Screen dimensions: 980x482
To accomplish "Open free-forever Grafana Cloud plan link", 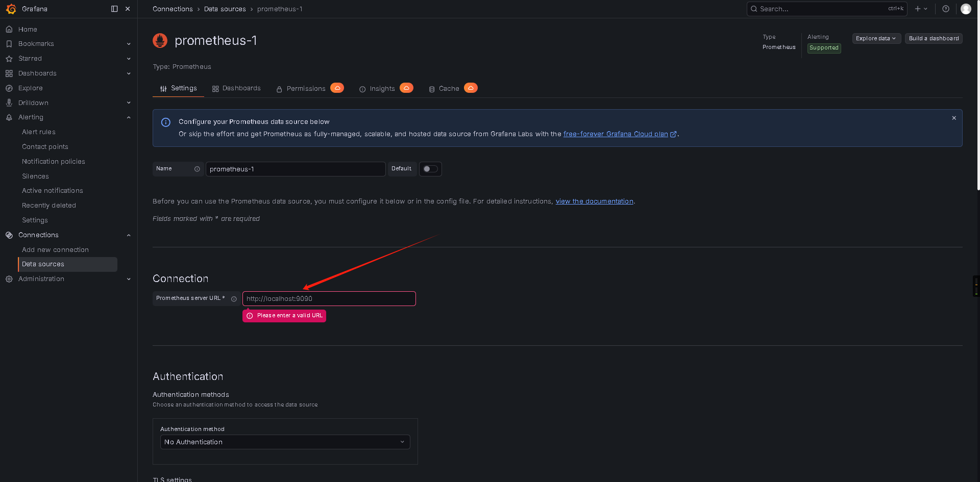I will pyautogui.click(x=620, y=134).
